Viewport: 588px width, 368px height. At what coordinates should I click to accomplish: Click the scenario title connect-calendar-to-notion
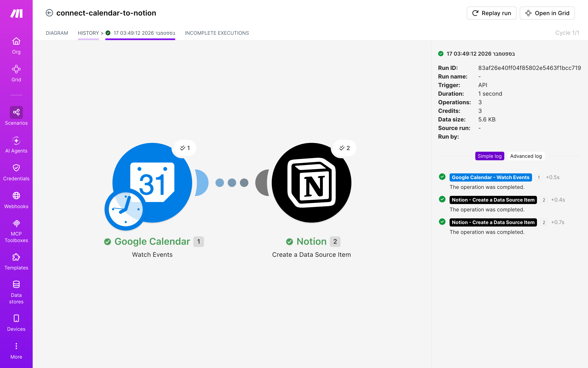coord(106,13)
